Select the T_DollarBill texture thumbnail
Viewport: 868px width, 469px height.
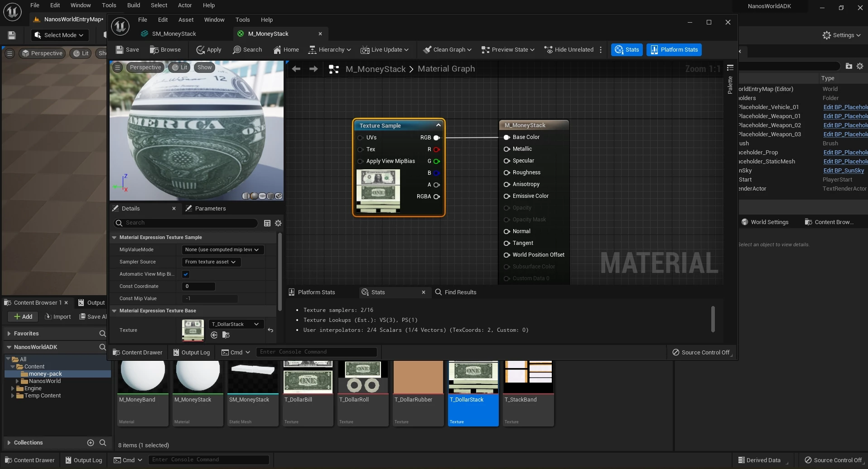tap(308, 377)
